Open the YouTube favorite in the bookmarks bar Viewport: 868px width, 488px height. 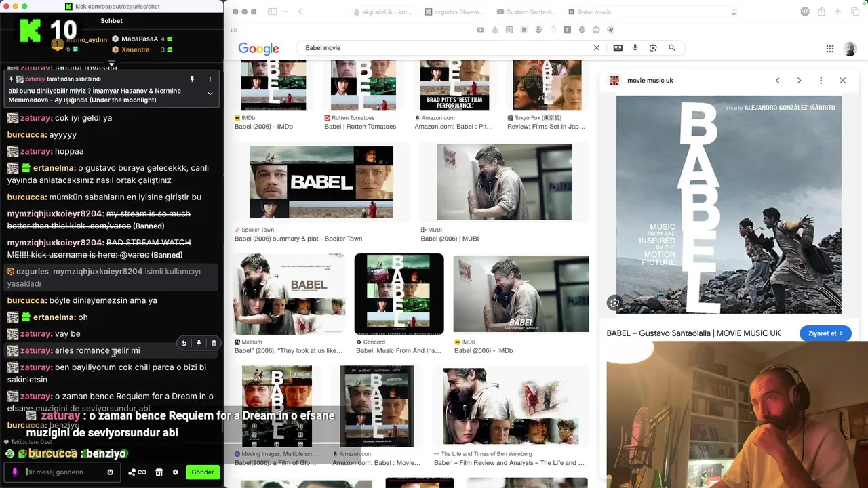(x=480, y=30)
